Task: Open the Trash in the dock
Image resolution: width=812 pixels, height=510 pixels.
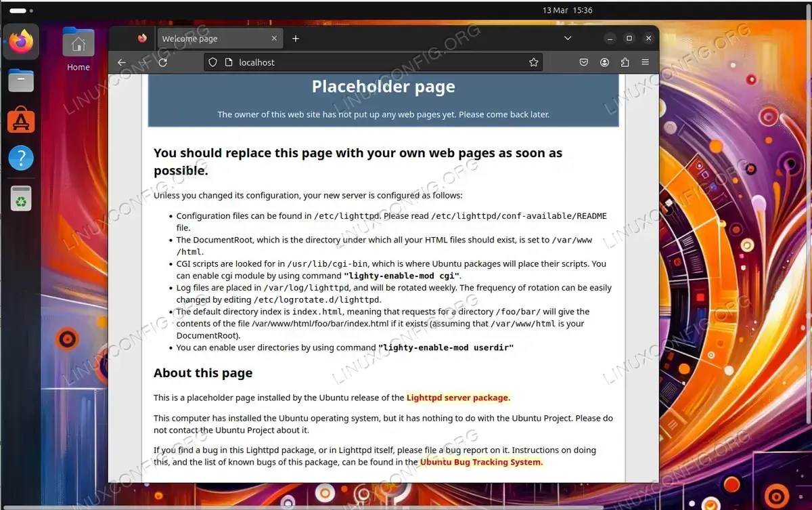Action: [x=21, y=198]
